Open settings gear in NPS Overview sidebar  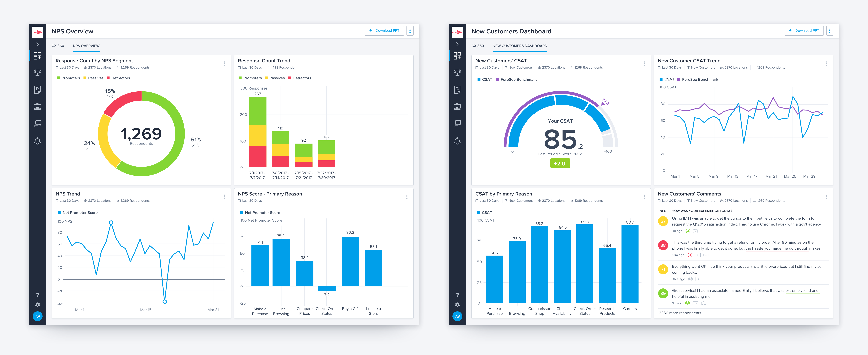click(37, 305)
